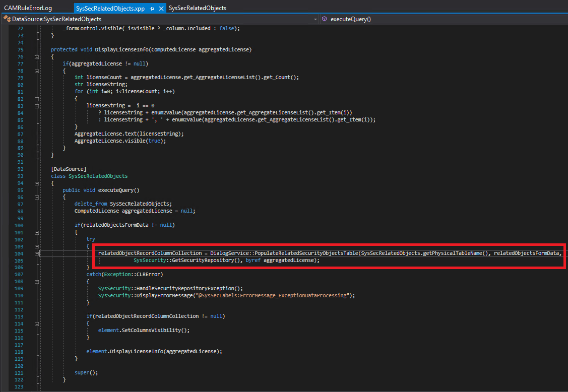Viewport: 568px width, 392px height.
Task: Click line number 92 in the gutter
Action: [x=20, y=169]
